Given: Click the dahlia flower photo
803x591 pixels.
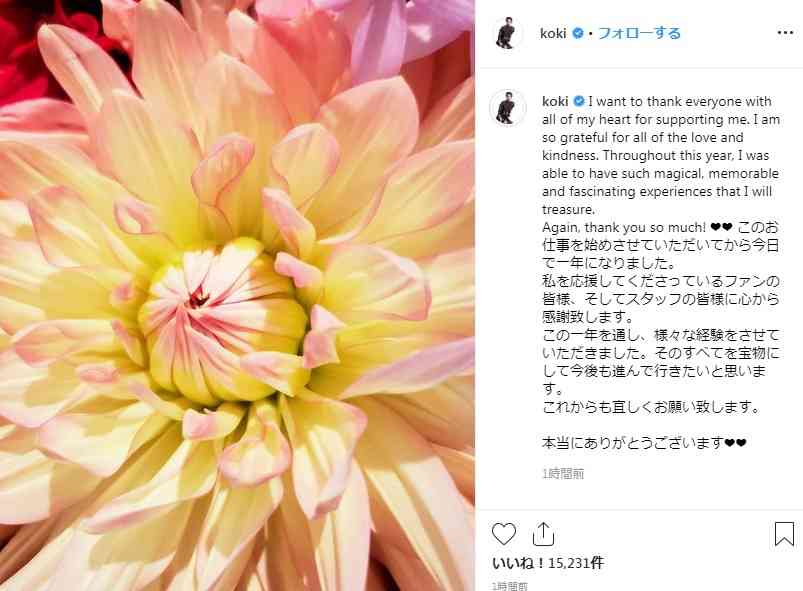Looking at the screenshot, I should click(x=237, y=296).
